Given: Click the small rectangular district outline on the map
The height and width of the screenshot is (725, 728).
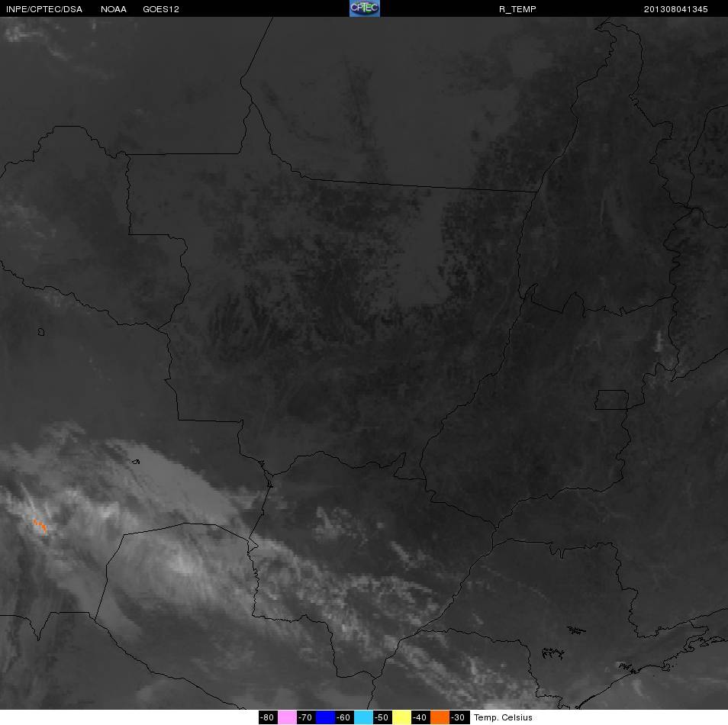Looking at the screenshot, I should coord(611,399).
